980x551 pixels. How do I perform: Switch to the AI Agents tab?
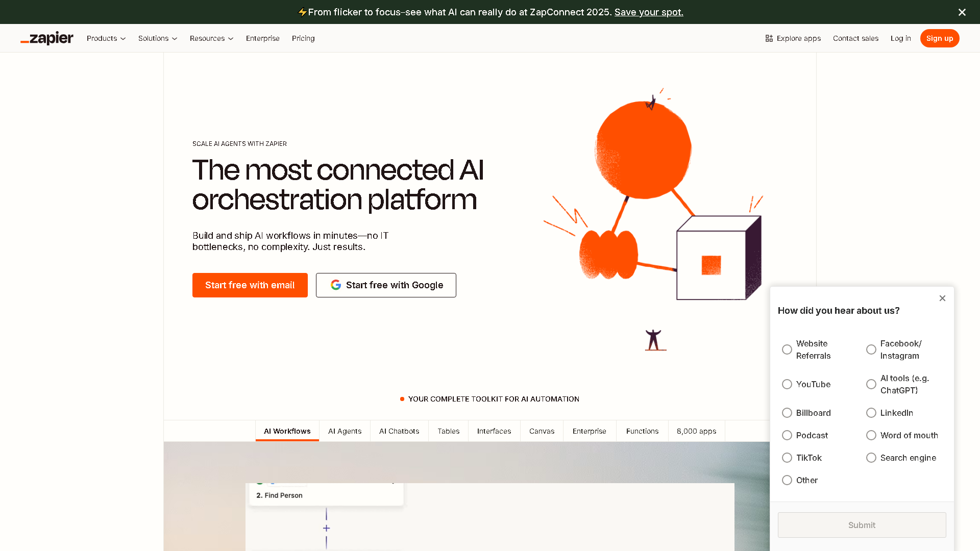click(x=345, y=431)
